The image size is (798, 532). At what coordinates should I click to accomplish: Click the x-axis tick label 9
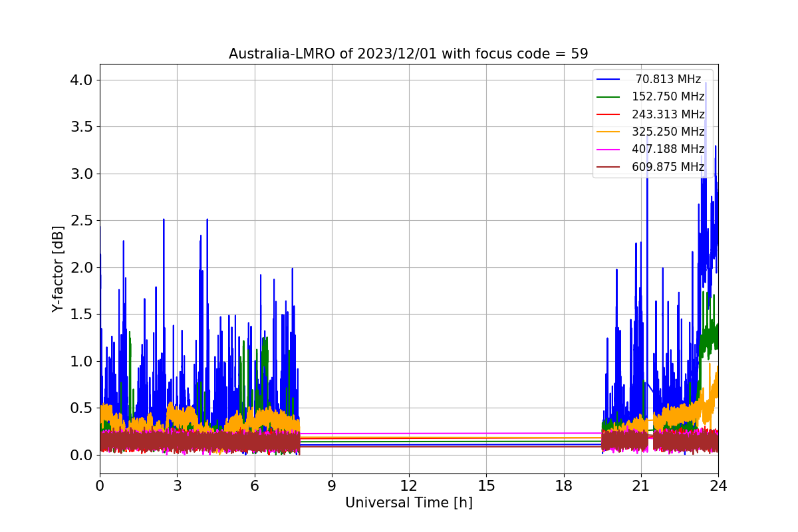332,486
